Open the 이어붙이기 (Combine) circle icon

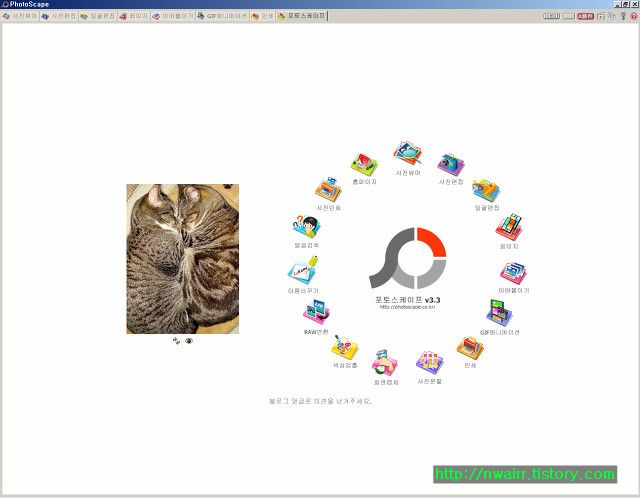[513, 273]
